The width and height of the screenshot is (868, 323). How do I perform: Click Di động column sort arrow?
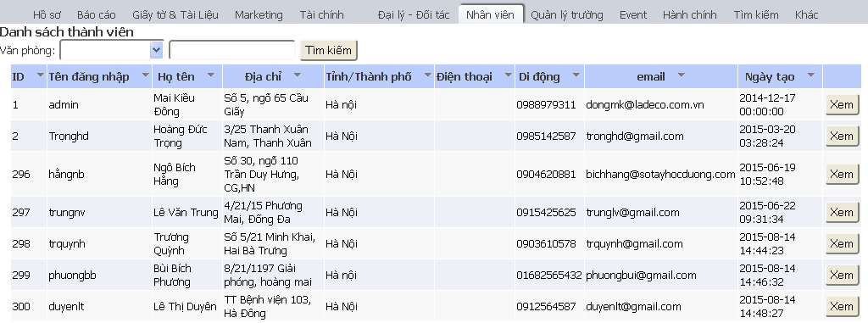point(576,75)
